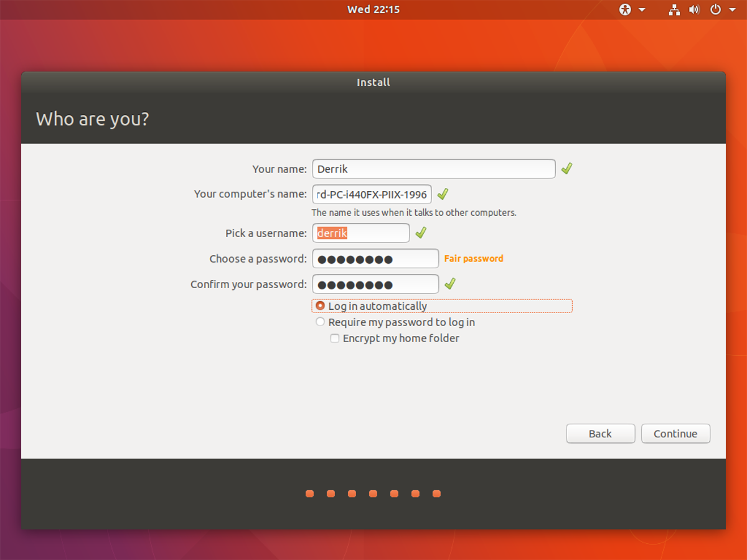
Task: Click the green checkmark beside Your name
Action: [566, 169]
